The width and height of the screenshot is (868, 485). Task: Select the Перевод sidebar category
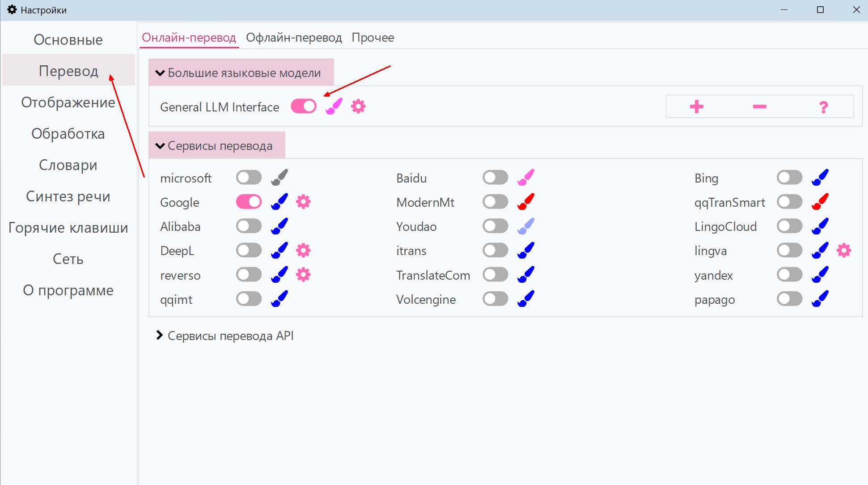pos(68,71)
